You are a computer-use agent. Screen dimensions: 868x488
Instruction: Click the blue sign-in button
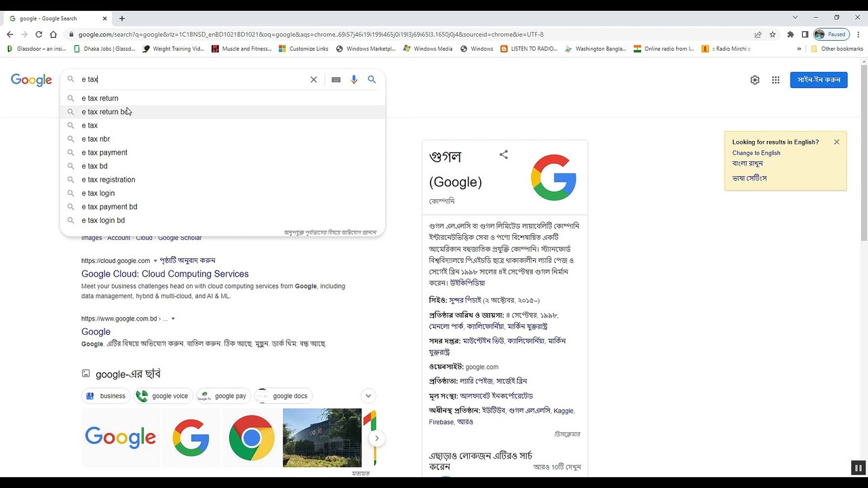(x=818, y=80)
